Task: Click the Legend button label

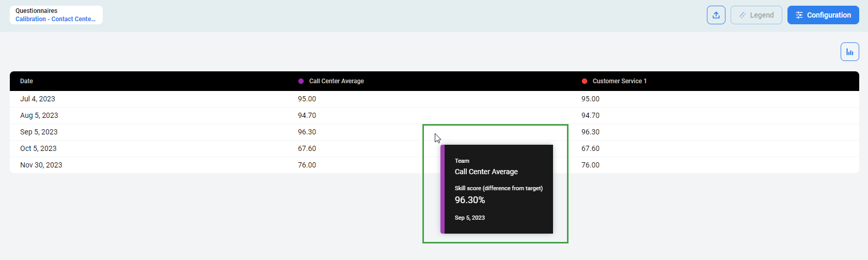Action: point(762,15)
